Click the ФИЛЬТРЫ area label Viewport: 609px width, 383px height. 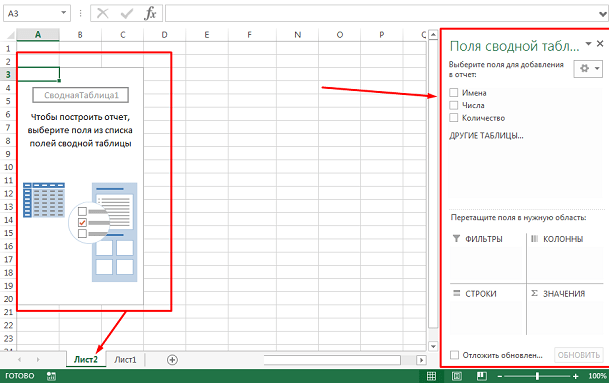[484, 239]
